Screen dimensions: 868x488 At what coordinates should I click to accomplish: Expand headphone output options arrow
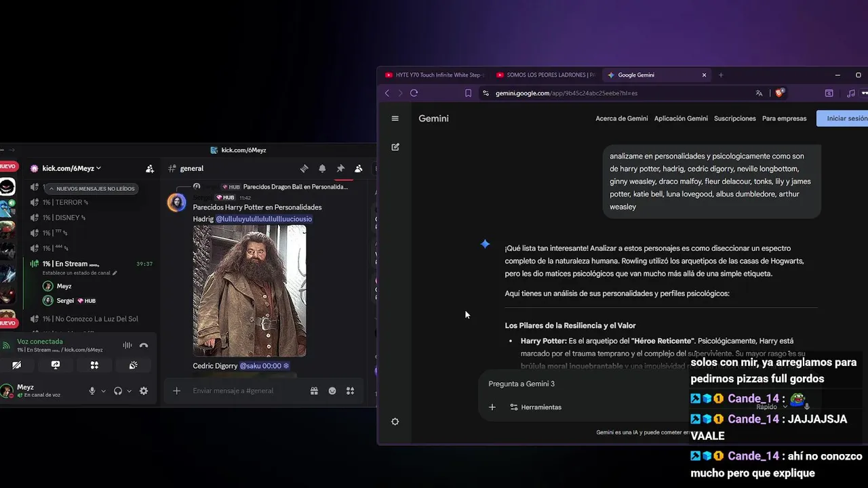tap(129, 391)
